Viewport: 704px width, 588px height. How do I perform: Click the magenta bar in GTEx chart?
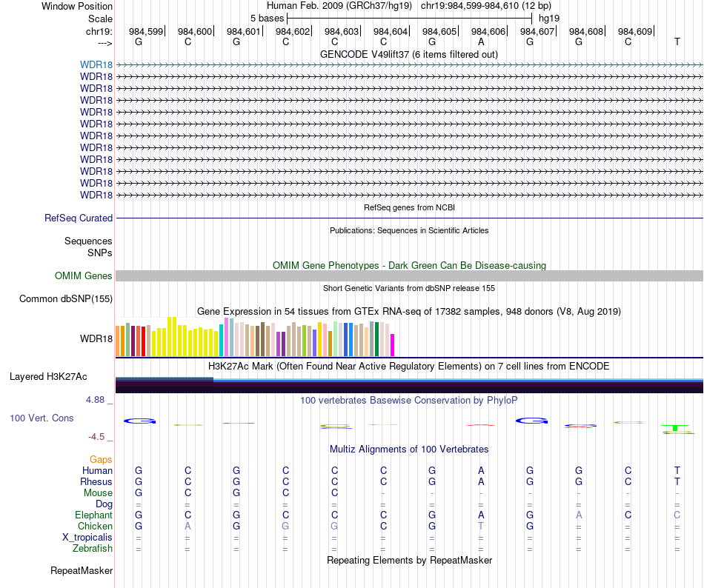393,345
